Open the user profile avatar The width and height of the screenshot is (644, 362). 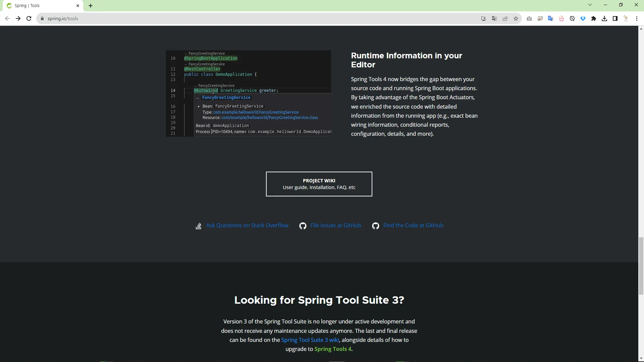[x=626, y=19]
